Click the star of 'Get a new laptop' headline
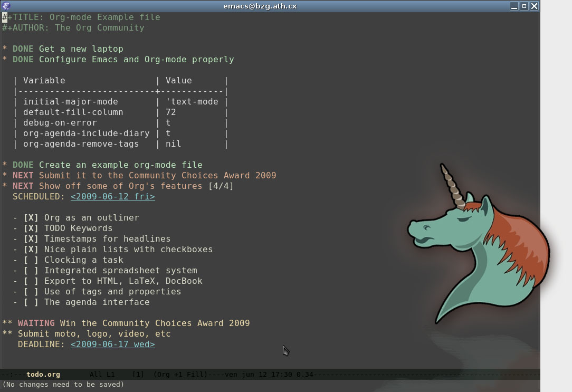572x392 pixels. click(5, 49)
